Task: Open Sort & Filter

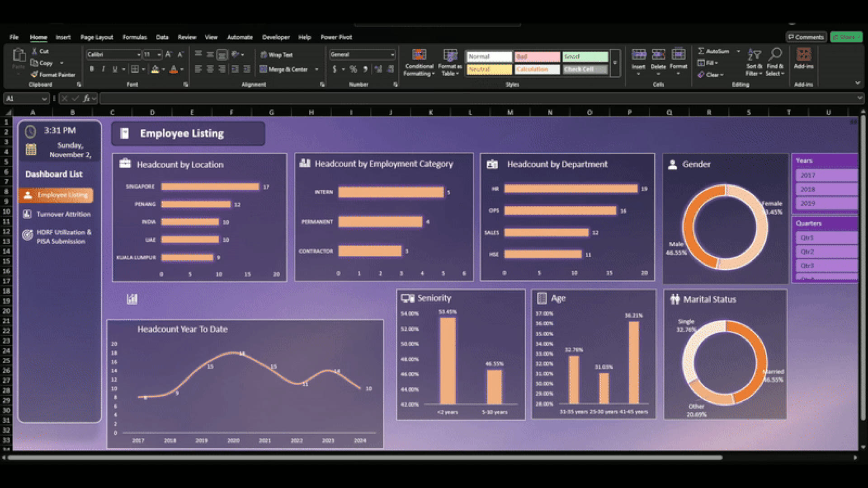Action: [754, 62]
